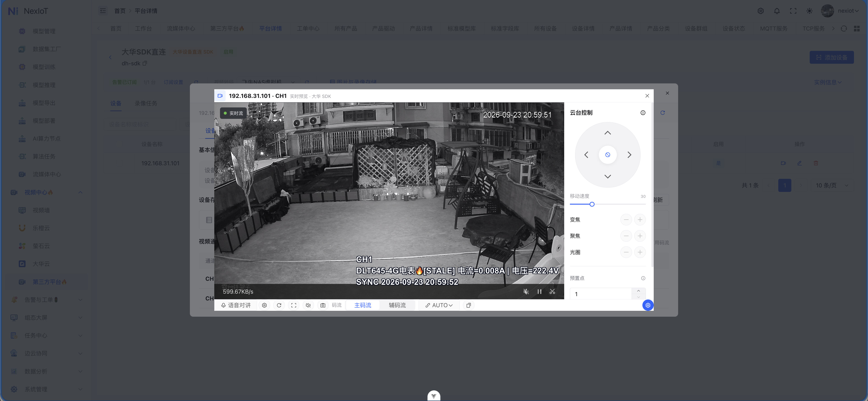Click the preset point number field
The height and width of the screenshot is (401, 868).
pos(600,294)
